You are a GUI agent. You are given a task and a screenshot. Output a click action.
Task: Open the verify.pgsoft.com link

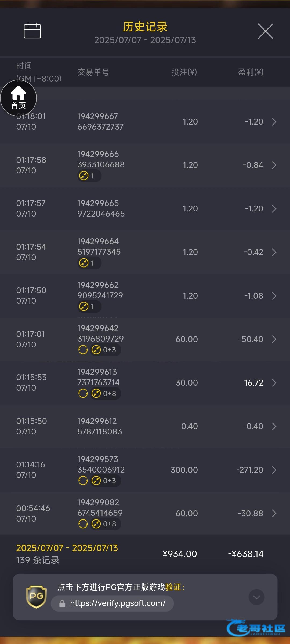pos(117,603)
